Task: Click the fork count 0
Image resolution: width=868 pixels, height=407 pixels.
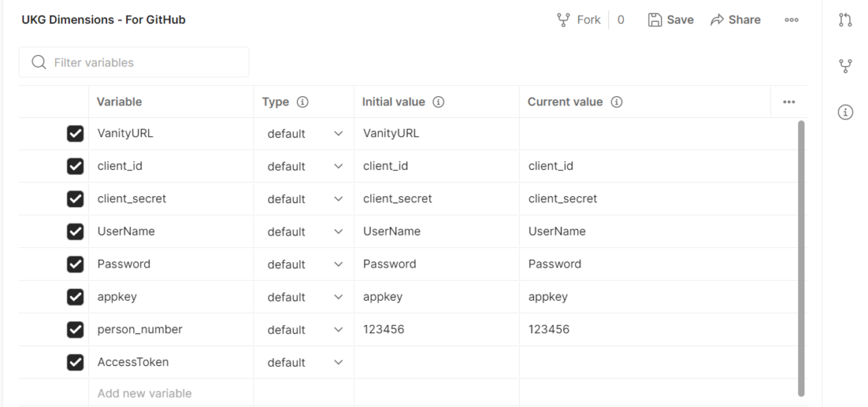Action: point(621,20)
